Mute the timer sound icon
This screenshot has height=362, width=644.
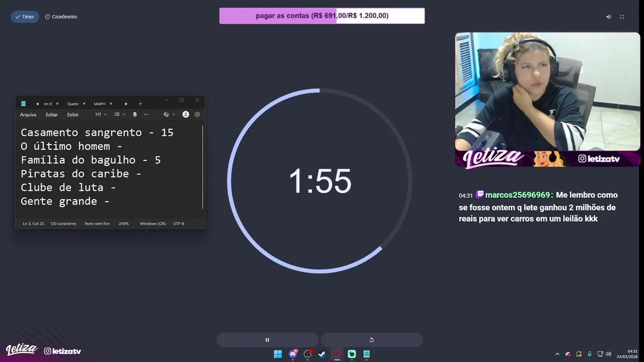click(608, 17)
